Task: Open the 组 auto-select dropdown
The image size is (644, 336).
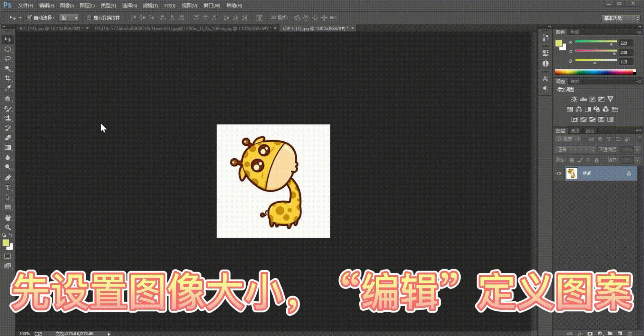Action: pos(69,18)
